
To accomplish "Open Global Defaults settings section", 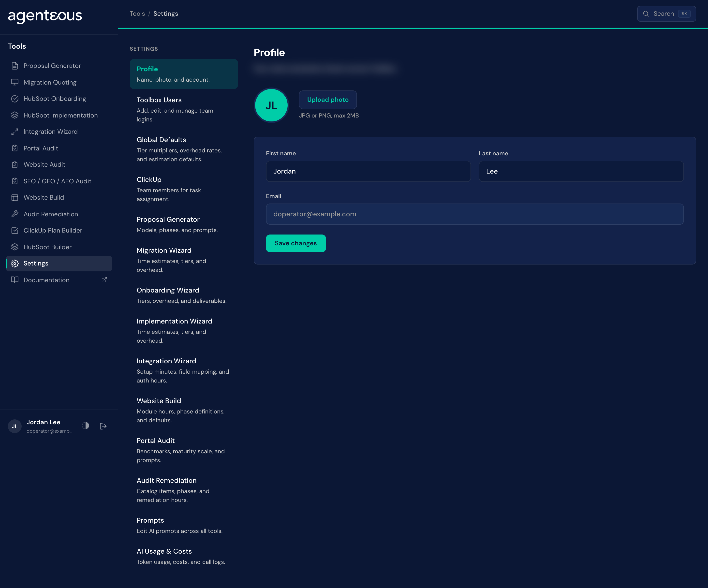I will click(184, 149).
